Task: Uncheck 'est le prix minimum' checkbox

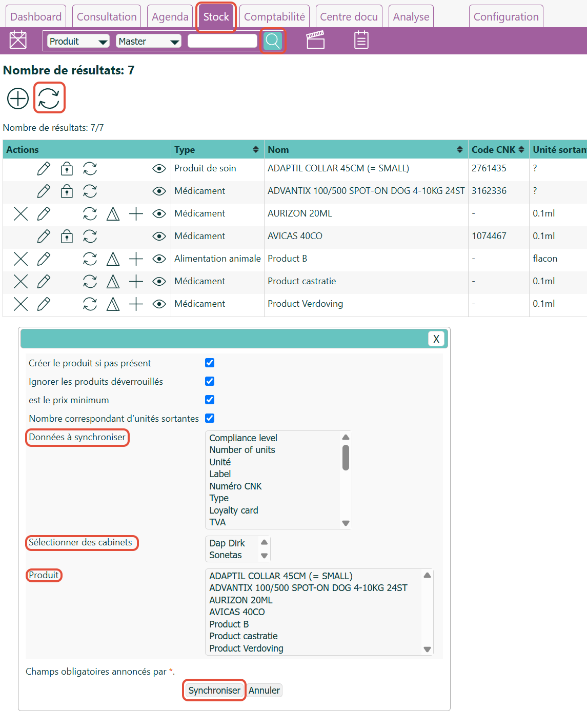Action: point(210,400)
